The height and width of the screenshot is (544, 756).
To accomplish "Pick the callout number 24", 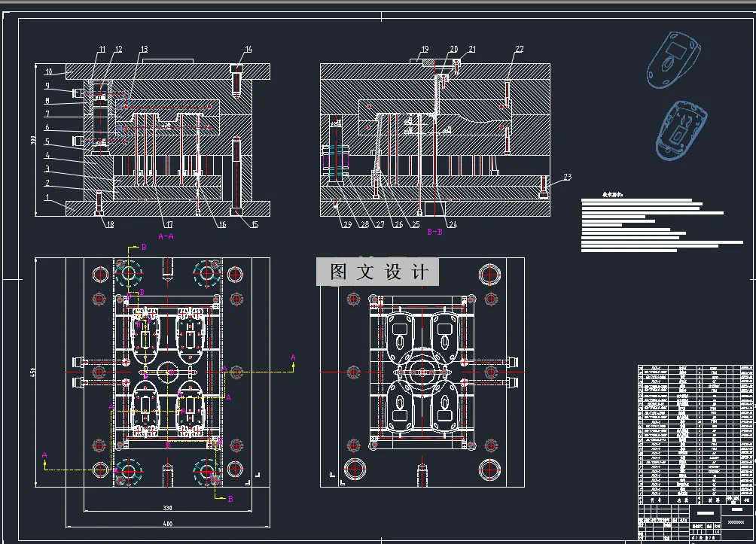I will tap(453, 224).
